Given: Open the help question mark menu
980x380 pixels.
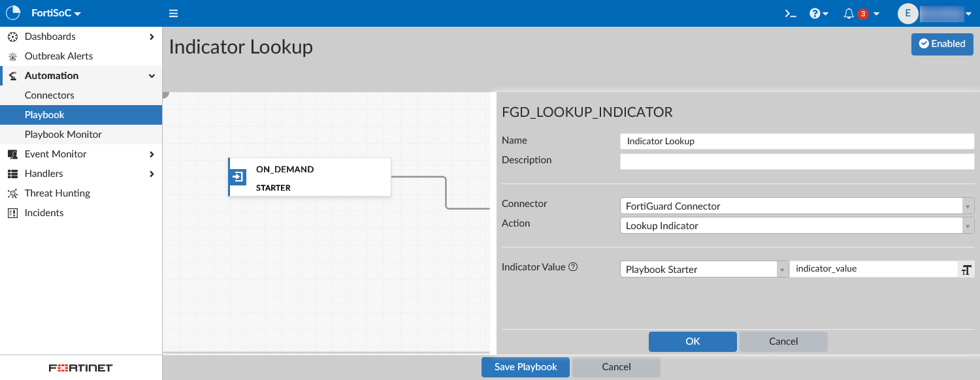Looking at the screenshot, I should click(x=818, y=14).
